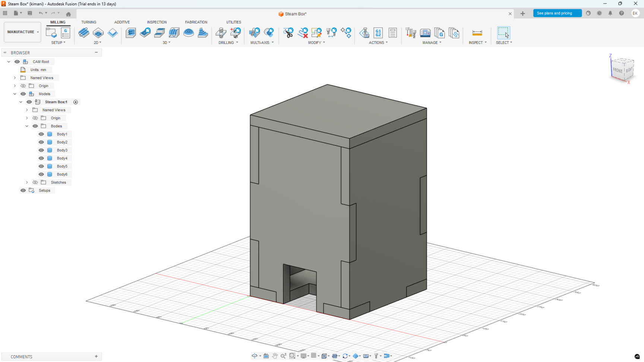Image resolution: width=644 pixels, height=362 pixels.
Task: Collapse the Bodies folder in browser
Action: coord(27,126)
